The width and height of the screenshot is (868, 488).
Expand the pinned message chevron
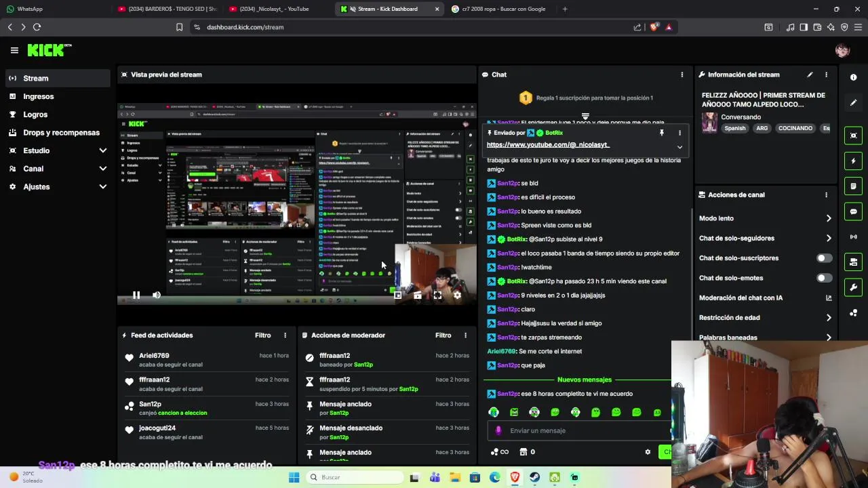click(679, 147)
